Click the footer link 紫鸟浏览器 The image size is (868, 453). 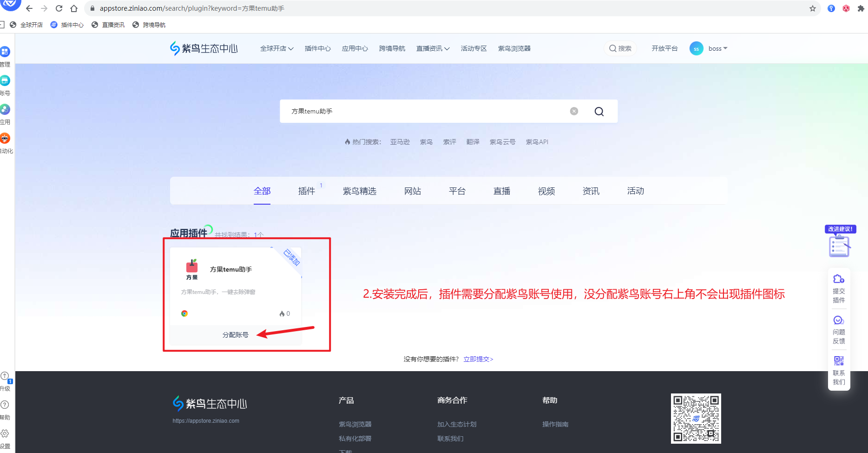[355, 424]
